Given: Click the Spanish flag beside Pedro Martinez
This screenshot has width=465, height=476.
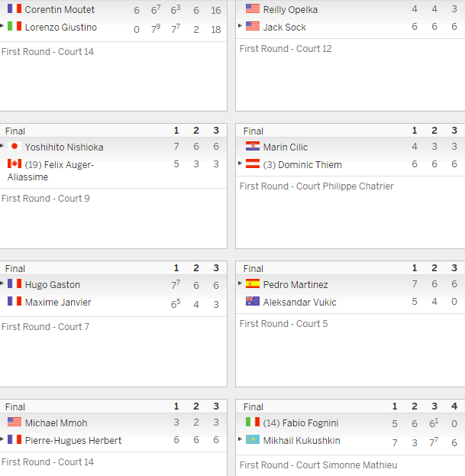Looking at the screenshot, I should point(253,283).
